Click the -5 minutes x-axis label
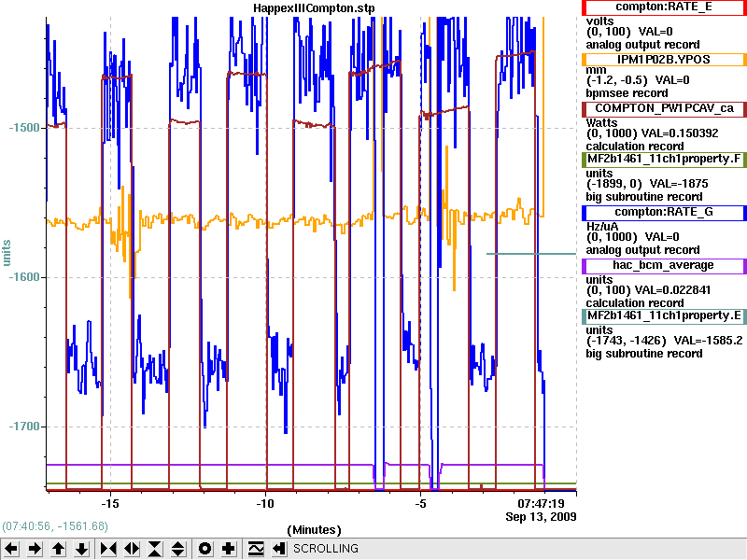 point(420,504)
